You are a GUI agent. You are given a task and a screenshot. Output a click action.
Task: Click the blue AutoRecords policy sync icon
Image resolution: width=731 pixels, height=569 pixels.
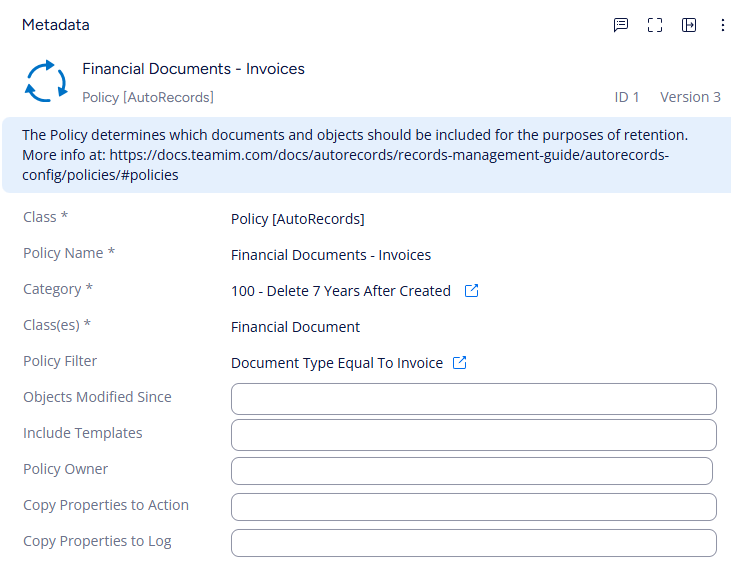pos(45,82)
